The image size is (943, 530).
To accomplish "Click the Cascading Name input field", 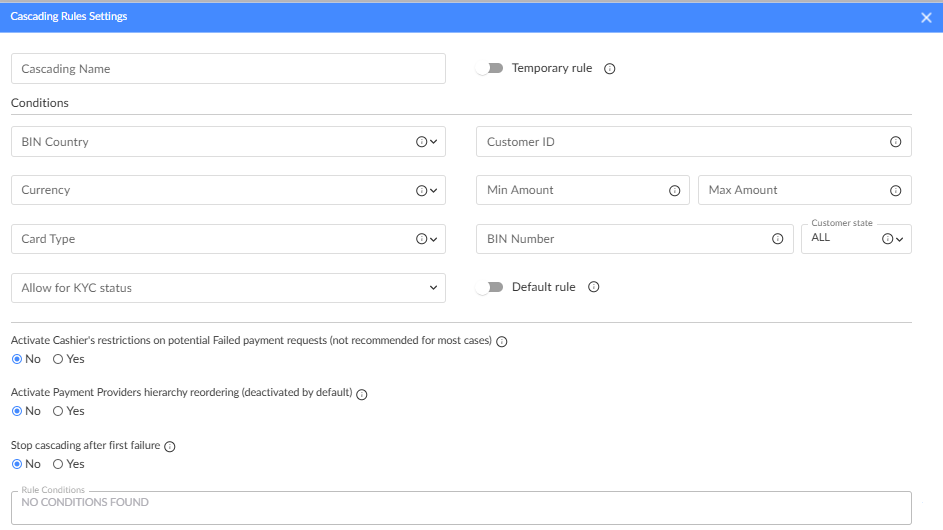I will [228, 69].
